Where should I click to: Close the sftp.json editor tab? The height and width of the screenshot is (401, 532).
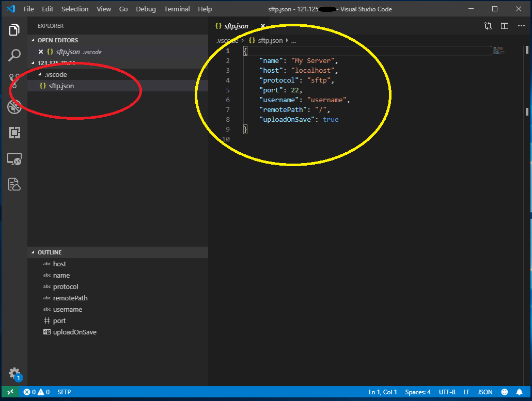pyautogui.click(x=262, y=26)
